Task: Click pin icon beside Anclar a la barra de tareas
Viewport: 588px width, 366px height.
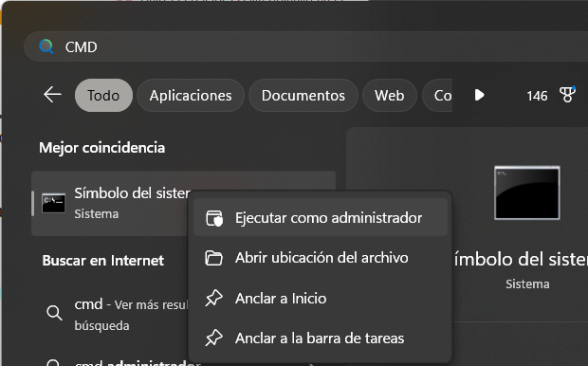Action: (213, 339)
